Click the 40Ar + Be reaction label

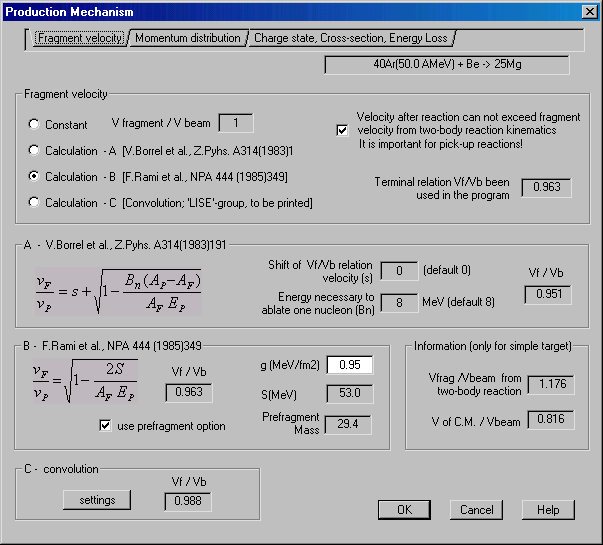(x=447, y=65)
